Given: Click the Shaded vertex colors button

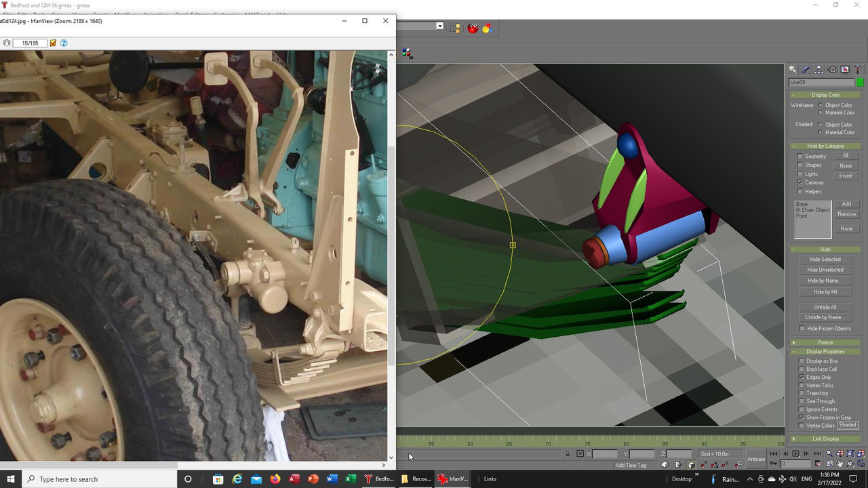Looking at the screenshot, I should (x=848, y=425).
